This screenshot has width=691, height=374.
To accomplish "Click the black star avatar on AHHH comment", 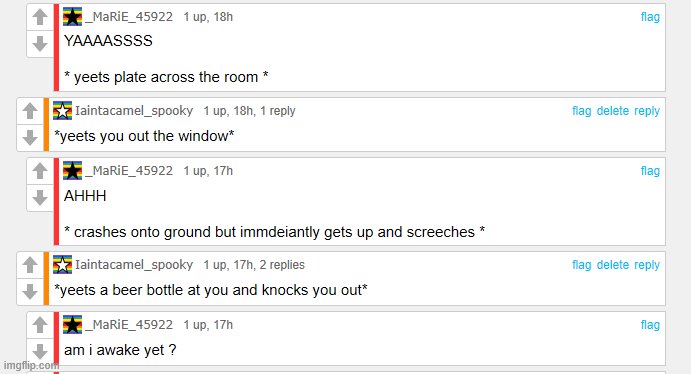I will pyautogui.click(x=72, y=170).
